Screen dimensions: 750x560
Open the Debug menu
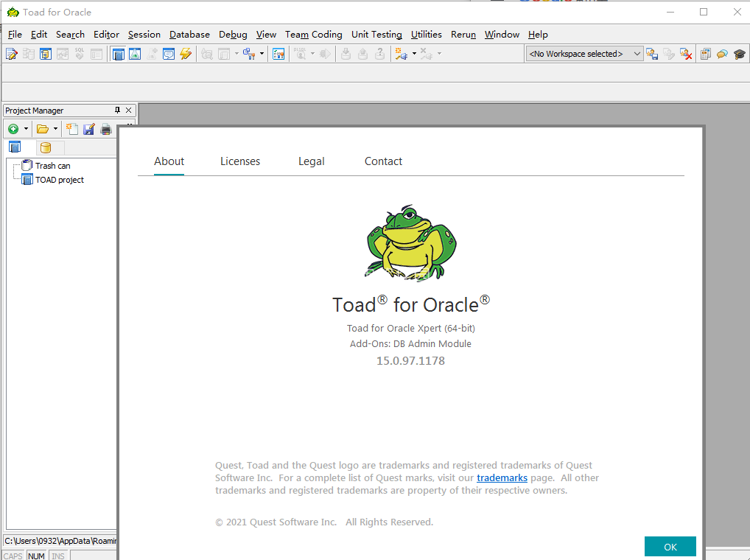(x=233, y=35)
